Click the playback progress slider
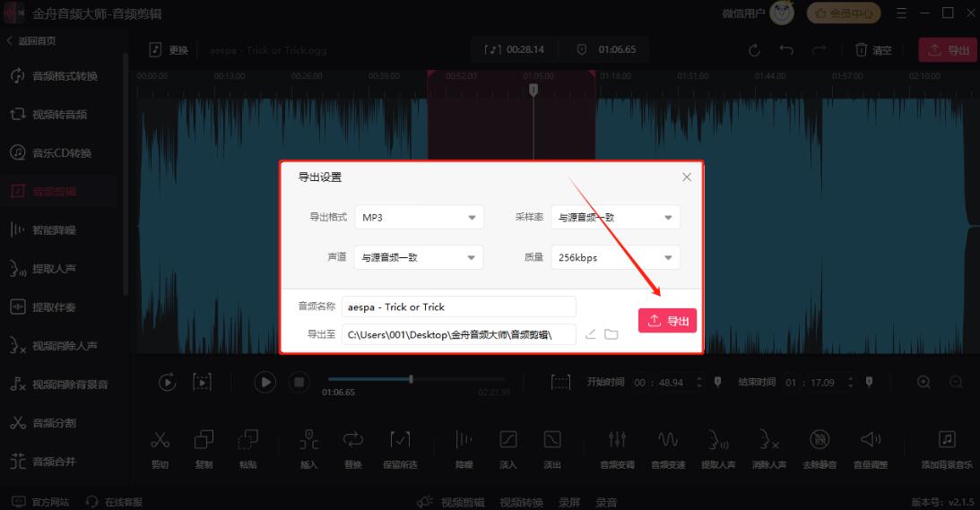 [x=416, y=379]
